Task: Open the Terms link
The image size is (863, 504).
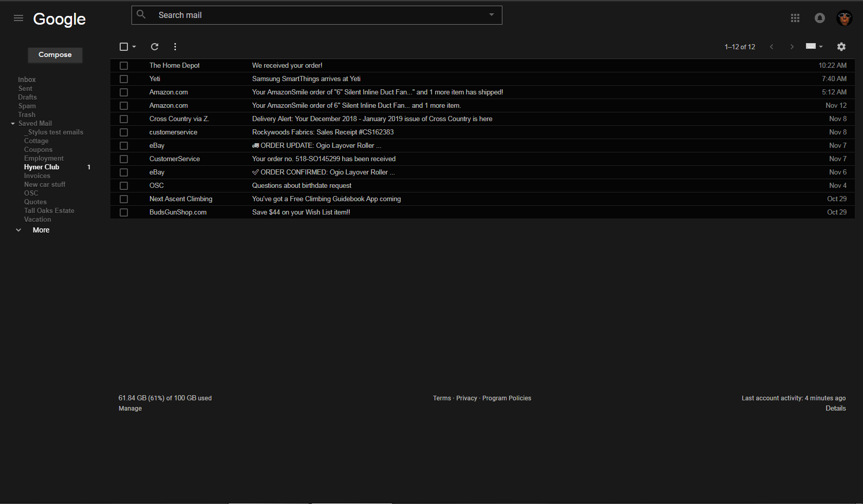Action: tap(442, 398)
